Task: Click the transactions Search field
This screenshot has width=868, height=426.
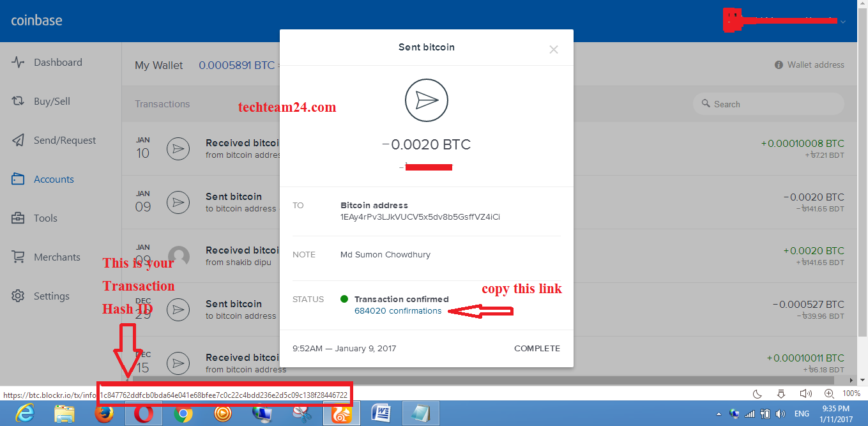Action: [x=768, y=104]
